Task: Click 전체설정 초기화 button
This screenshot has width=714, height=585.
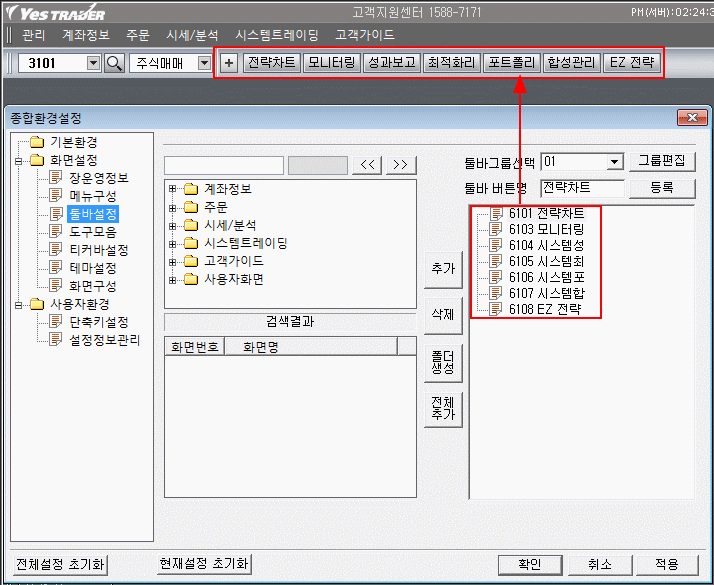Action: 59,564
